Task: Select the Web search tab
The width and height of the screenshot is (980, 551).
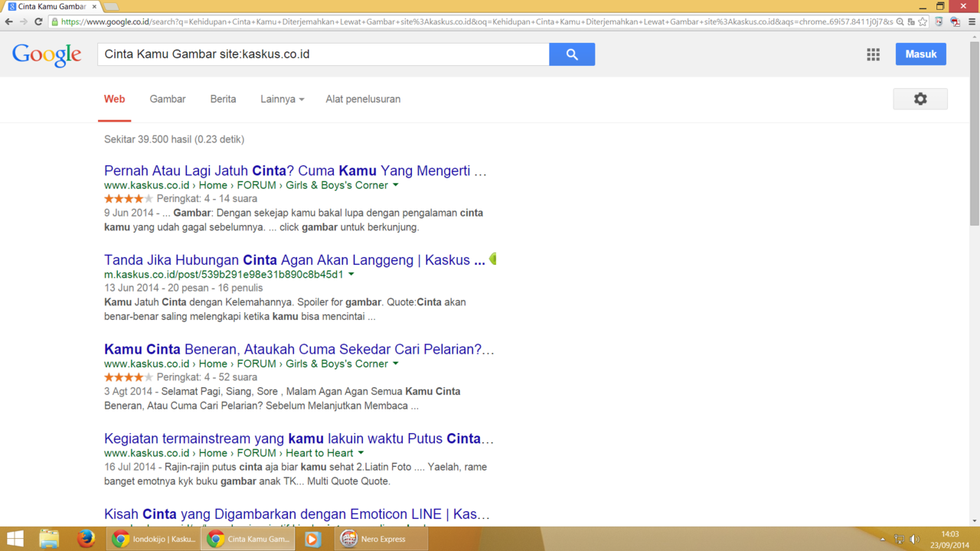Action: pyautogui.click(x=114, y=99)
